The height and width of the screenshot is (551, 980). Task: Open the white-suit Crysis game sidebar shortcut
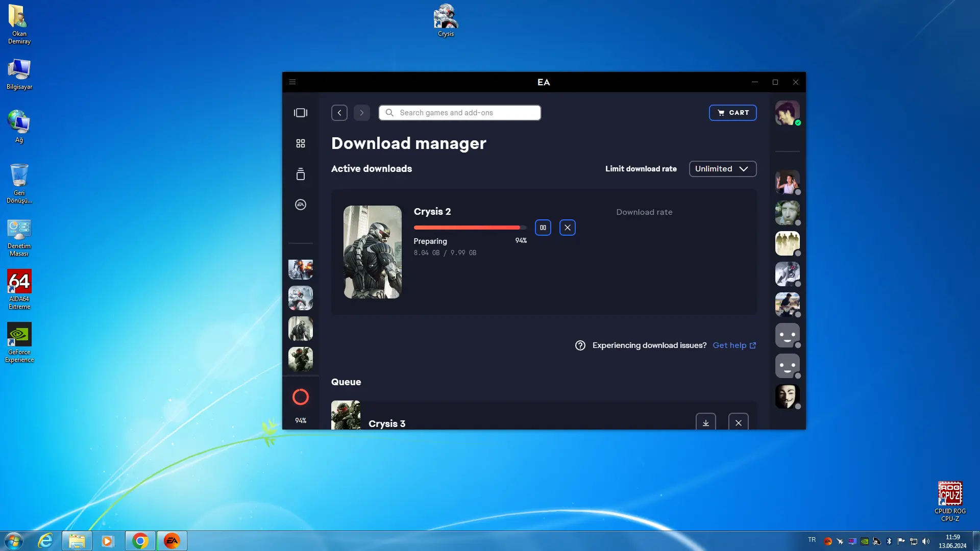[301, 298]
